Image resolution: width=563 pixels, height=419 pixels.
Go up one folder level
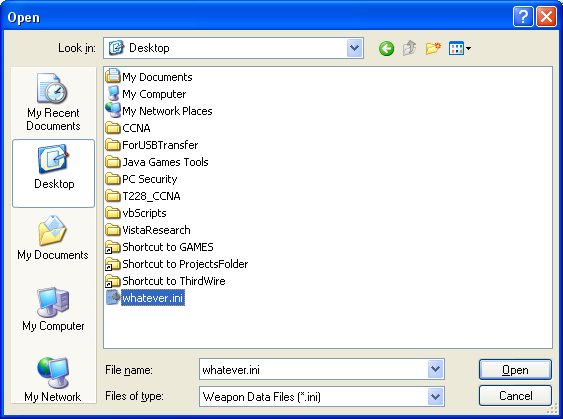pos(409,48)
